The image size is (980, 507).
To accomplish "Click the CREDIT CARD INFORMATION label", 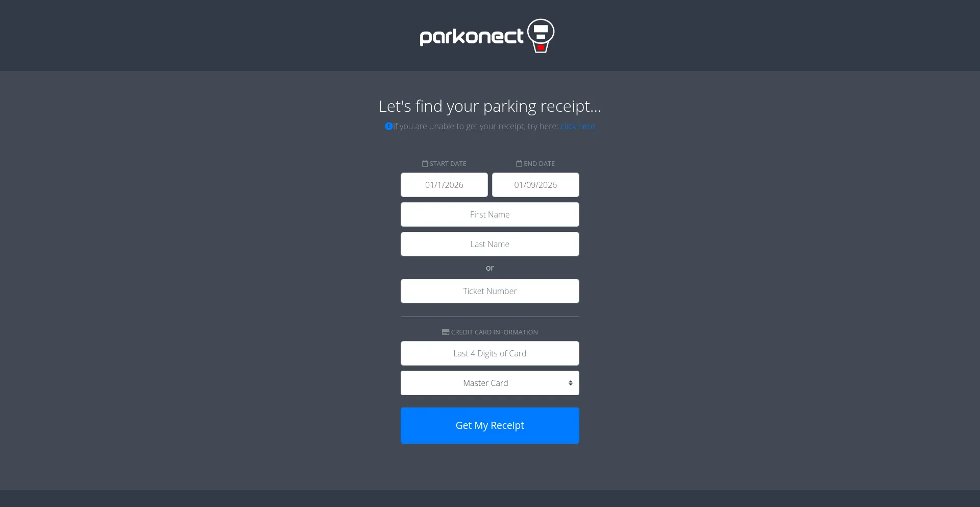I will (494, 332).
